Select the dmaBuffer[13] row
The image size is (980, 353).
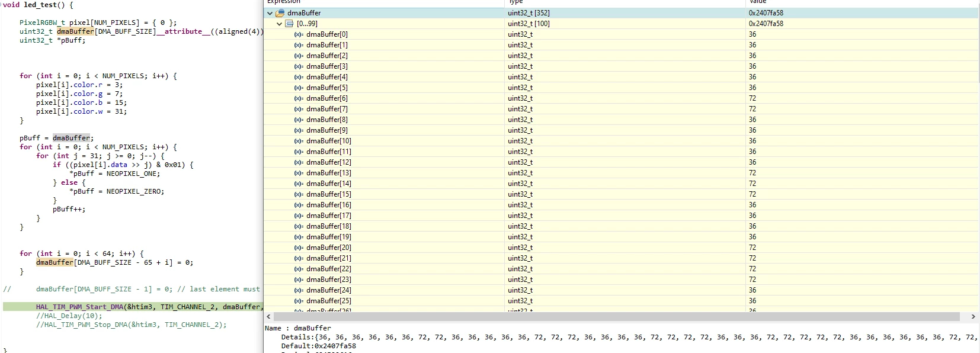(x=621, y=173)
